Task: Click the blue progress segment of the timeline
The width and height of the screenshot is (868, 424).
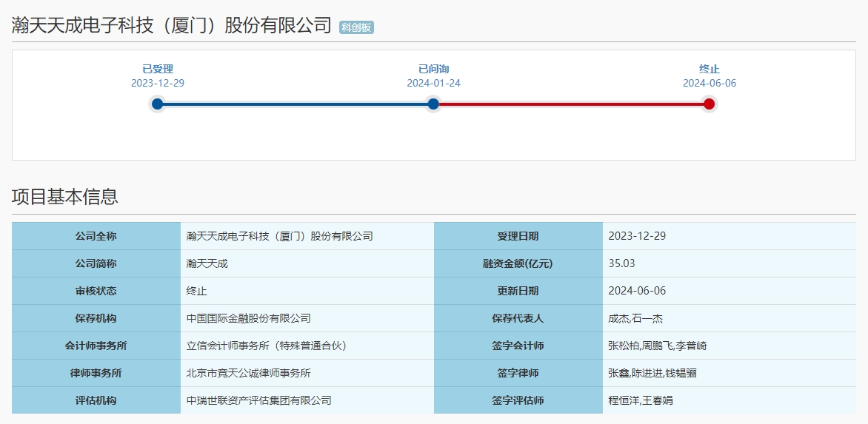Action: tap(296, 104)
